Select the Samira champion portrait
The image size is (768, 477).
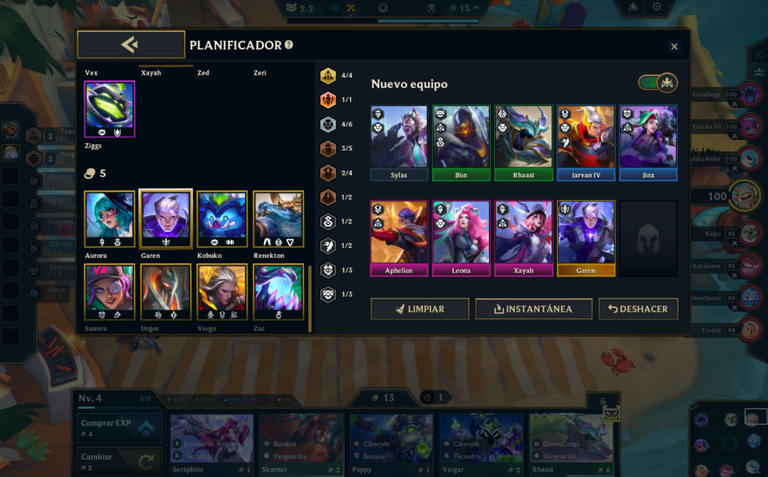[x=109, y=292]
